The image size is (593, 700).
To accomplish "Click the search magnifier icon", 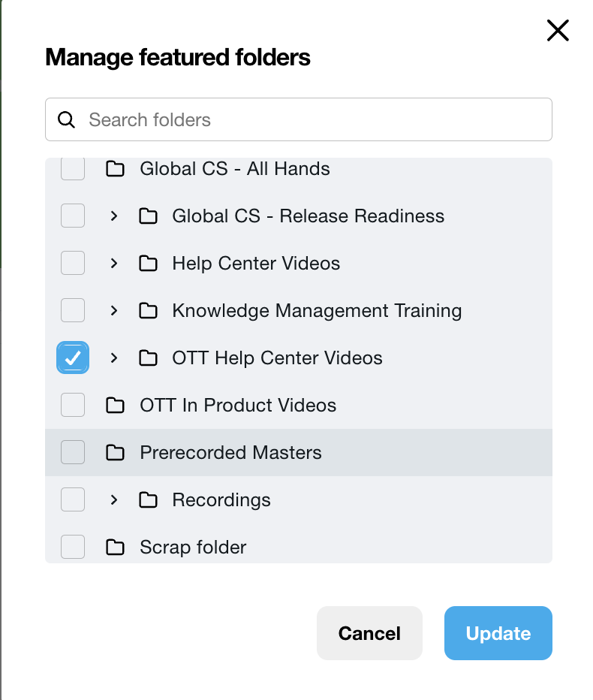I will [x=67, y=120].
